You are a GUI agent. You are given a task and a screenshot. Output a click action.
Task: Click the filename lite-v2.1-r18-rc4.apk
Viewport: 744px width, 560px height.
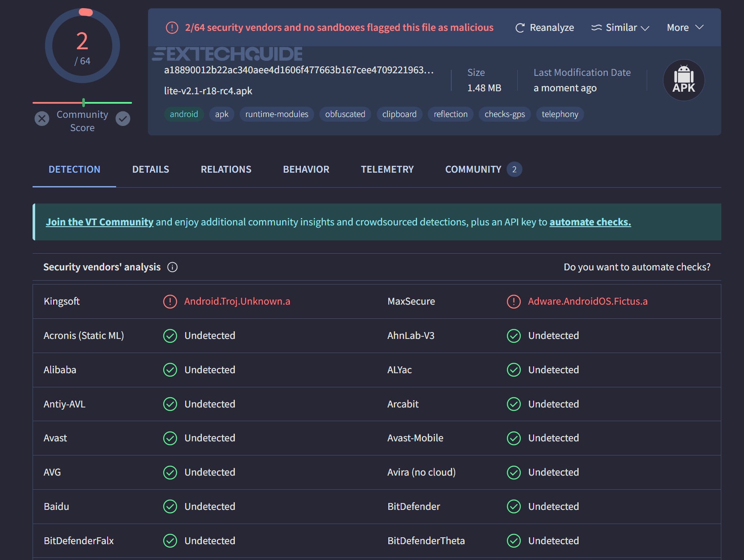(x=208, y=91)
